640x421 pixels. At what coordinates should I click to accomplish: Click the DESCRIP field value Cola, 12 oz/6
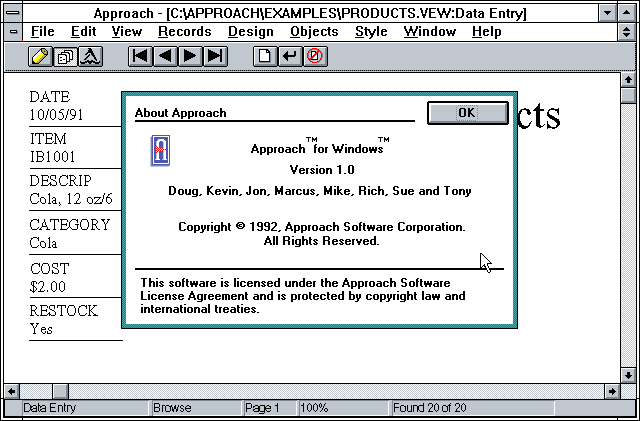coord(71,199)
